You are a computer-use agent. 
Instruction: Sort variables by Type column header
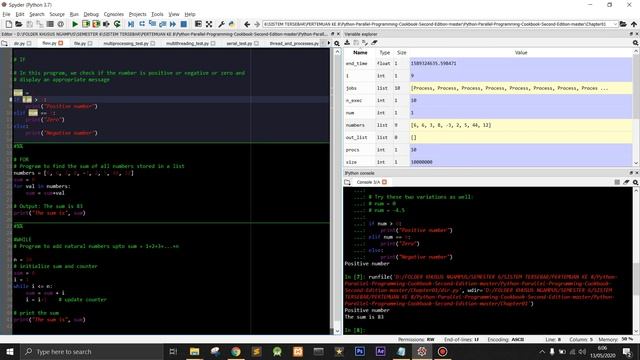pos(384,53)
